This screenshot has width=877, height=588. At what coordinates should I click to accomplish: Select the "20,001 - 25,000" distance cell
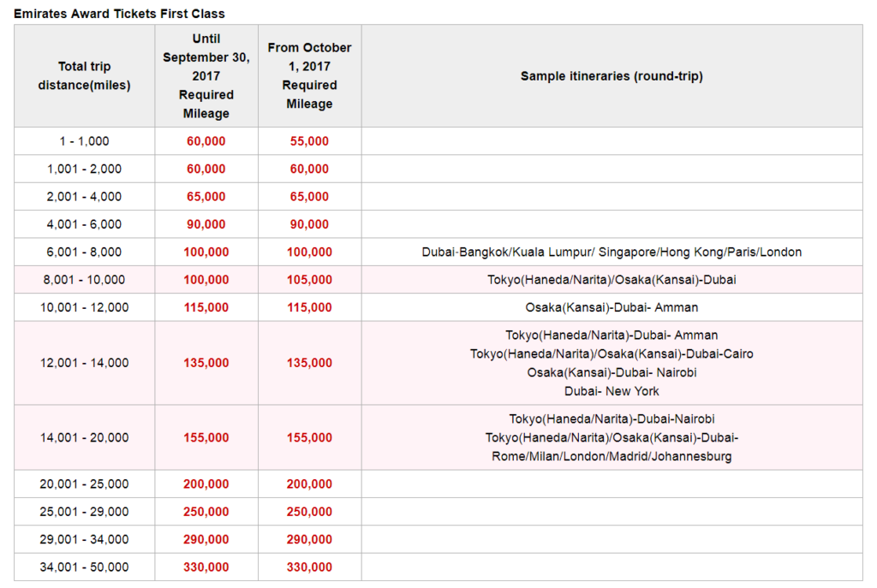pyautogui.click(x=85, y=484)
